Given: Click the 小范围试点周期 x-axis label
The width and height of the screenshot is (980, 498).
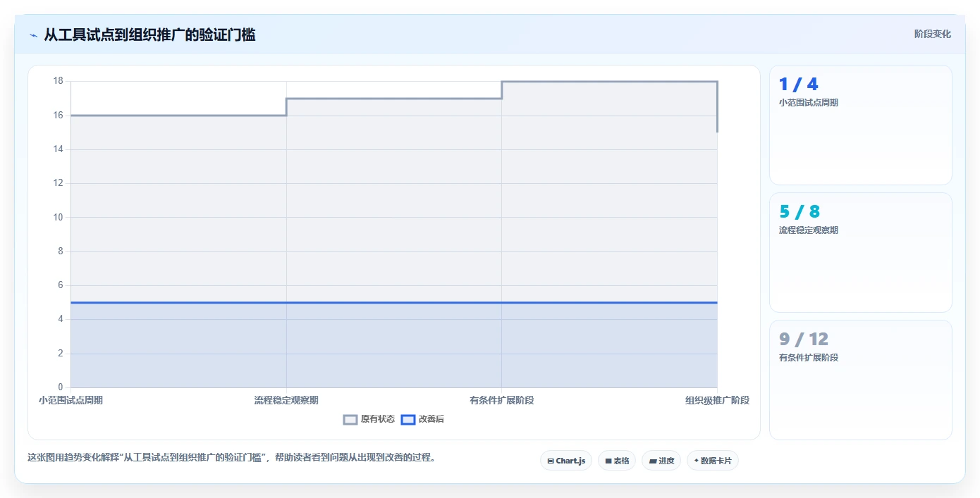Looking at the screenshot, I should 71,400.
